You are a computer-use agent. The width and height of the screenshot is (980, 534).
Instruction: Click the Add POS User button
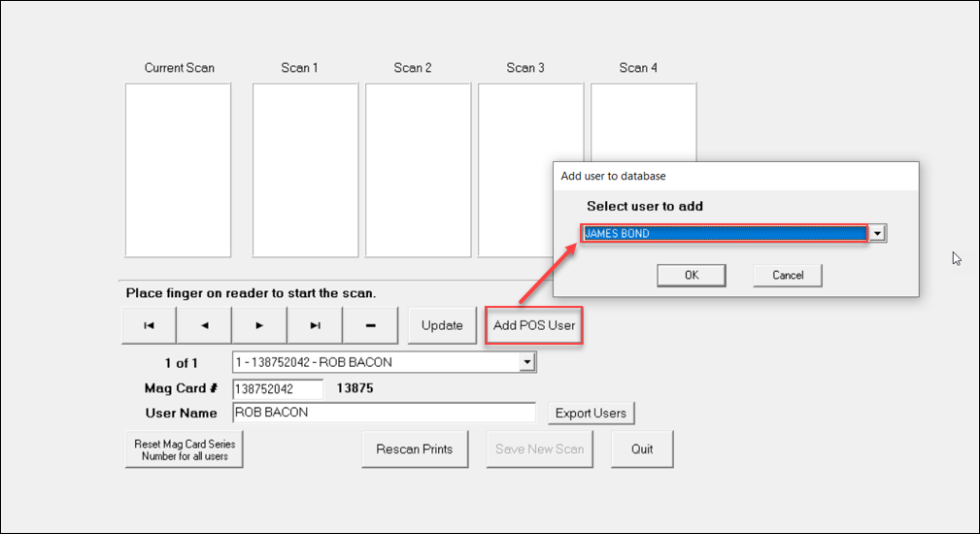534,325
